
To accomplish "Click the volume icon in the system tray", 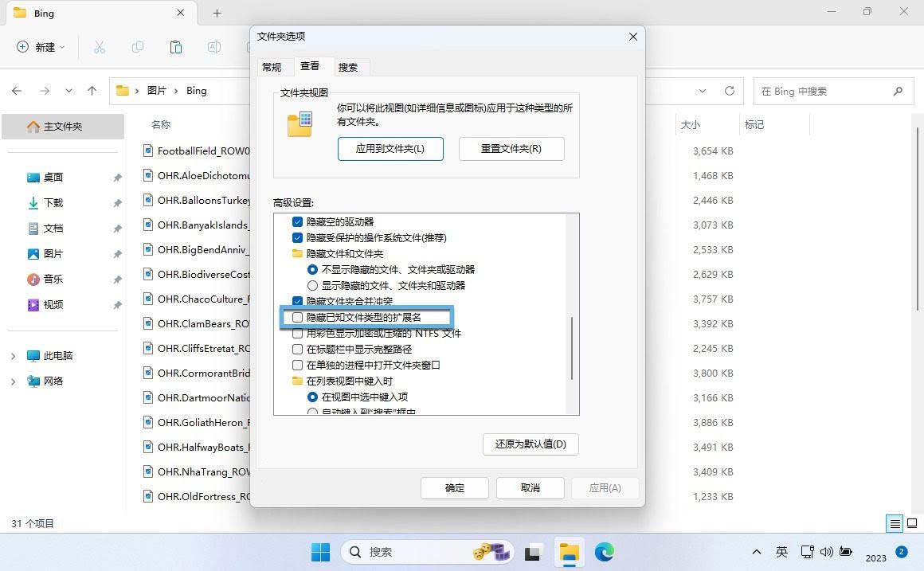I will pyautogui.click(x=826, y=551).
